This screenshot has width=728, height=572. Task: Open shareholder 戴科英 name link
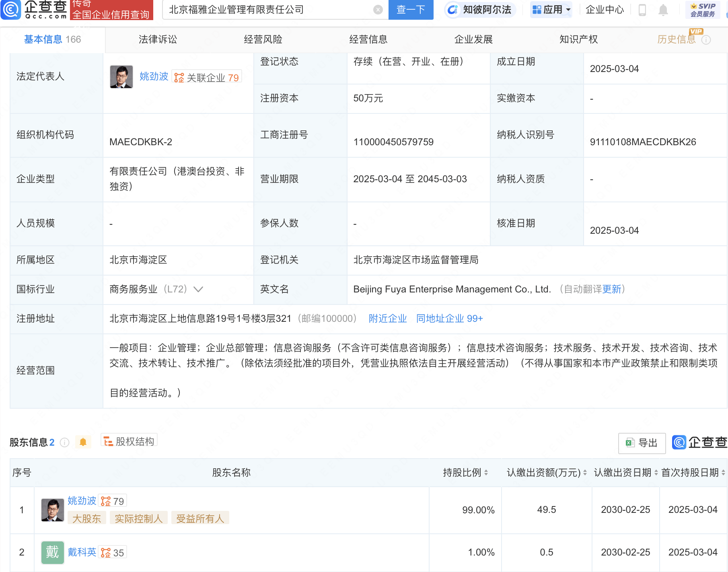82,552
